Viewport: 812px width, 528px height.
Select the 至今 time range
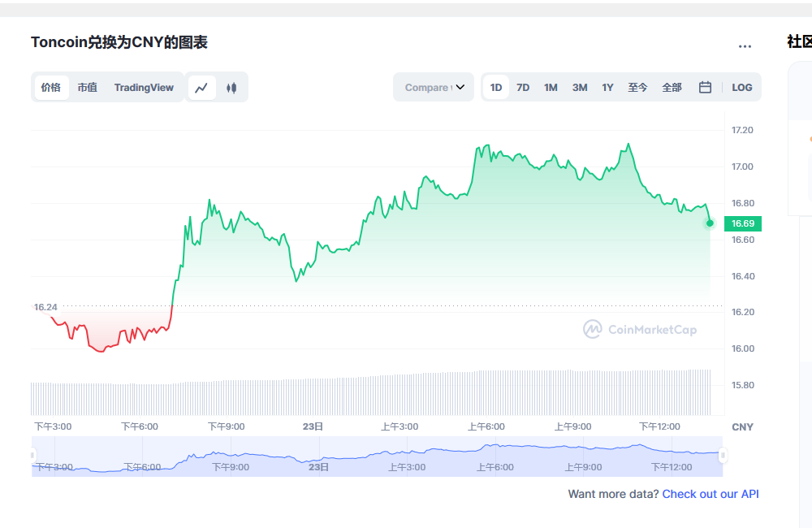click(637, 88)
